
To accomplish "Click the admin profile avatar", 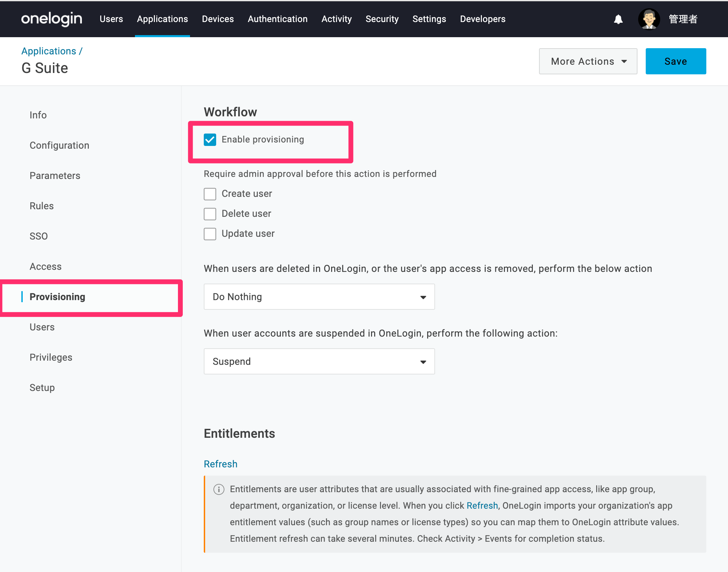I will [649, 19].
